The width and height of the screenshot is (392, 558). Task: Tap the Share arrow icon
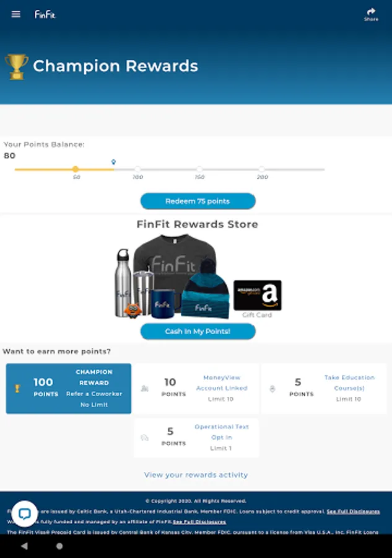pos(371,11)
